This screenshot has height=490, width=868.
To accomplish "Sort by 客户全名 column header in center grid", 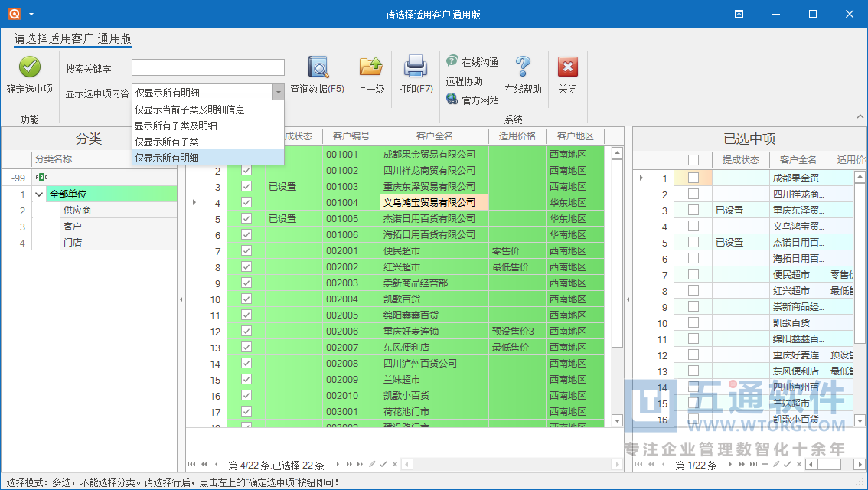I will tap(435, 136).
